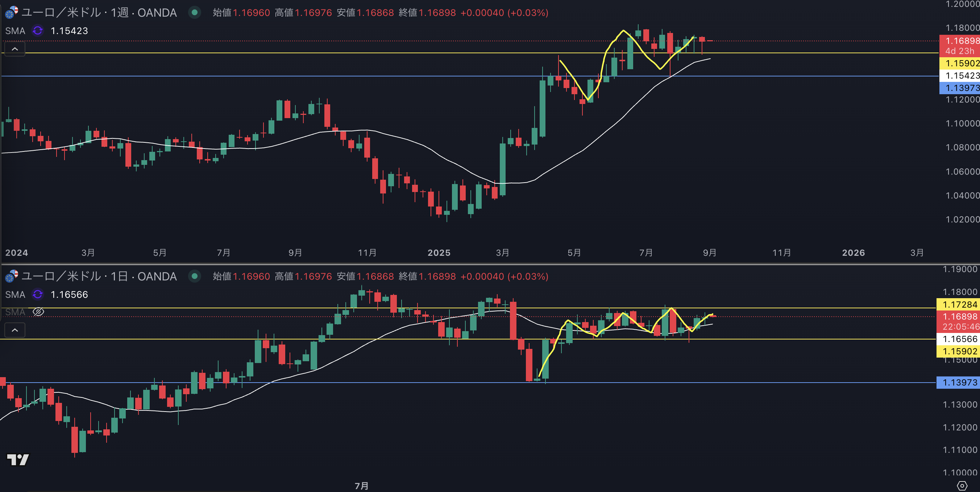The image size is (980, 492).
Task: Collapse the daily chart indicator legend
Action: pyautogui.click(x=15, y=330)
